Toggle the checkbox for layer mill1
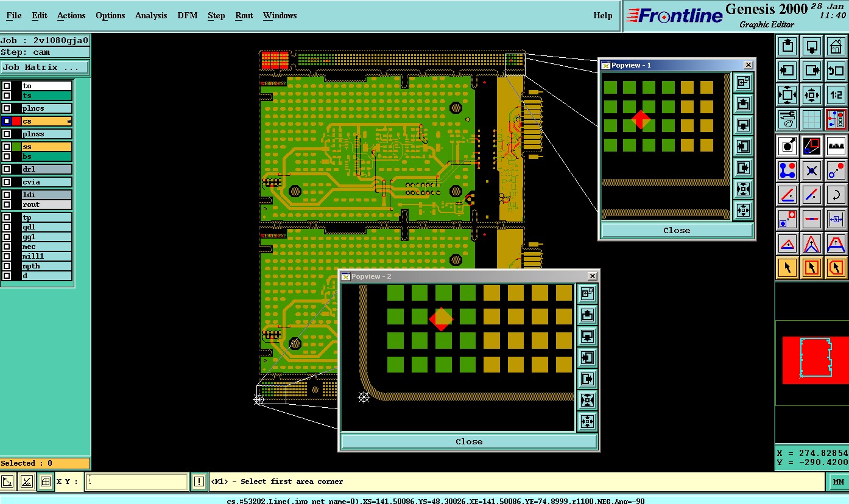Image resolution: width=849 pixels, height=504 pixels. click(7, 256)
